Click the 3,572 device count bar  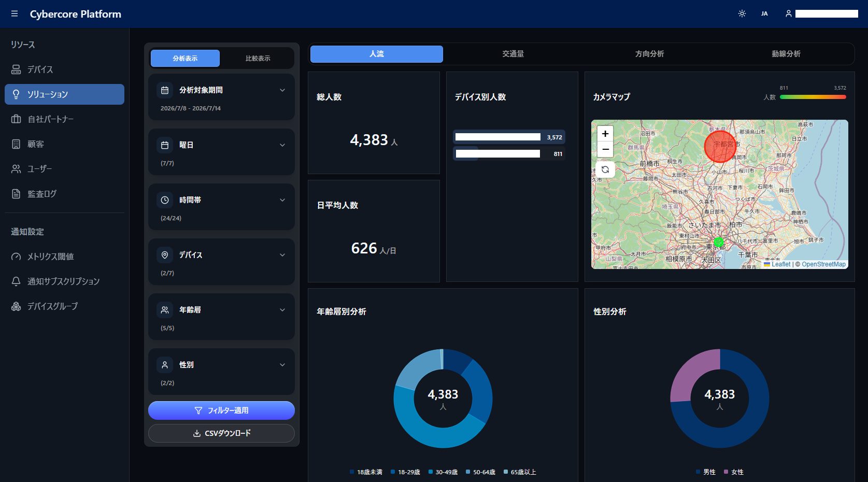coord(509,137)
